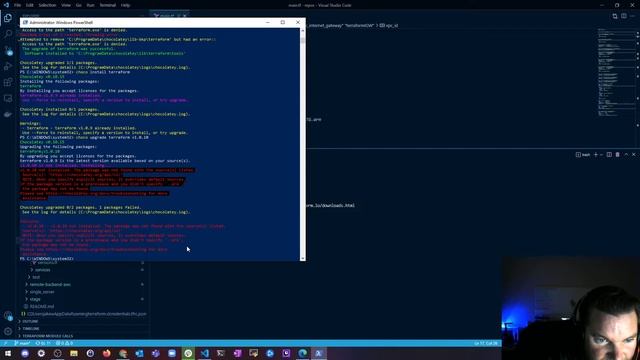Screen dimensions: 640x360
Task: Expand the services folder
Action: pos(43,270)
